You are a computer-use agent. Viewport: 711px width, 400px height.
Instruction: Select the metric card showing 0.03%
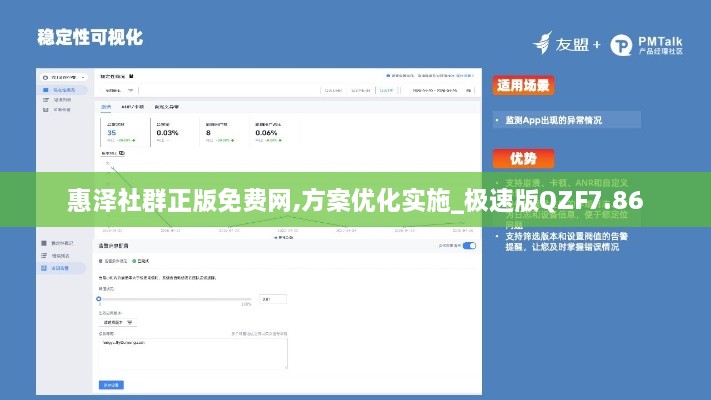click(x=174, y=132)
